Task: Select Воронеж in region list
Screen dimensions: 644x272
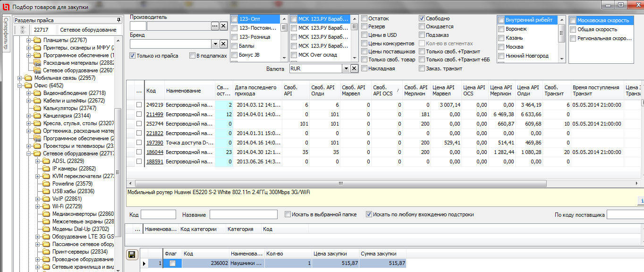Action: [516, 29]
